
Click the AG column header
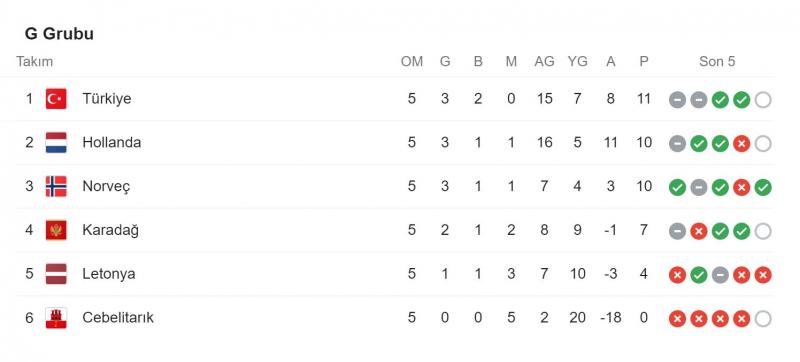tap(544, 62)
